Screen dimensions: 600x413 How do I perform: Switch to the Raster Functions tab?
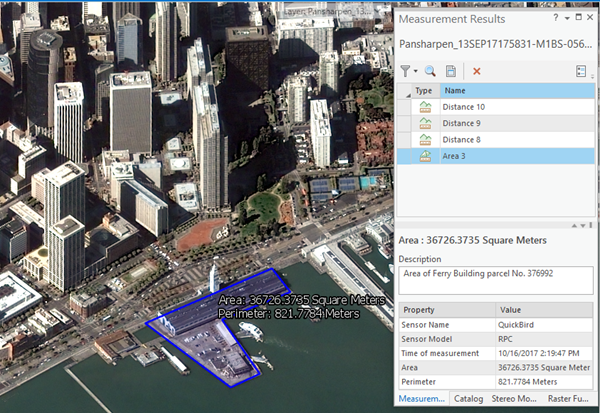(x=568, y=399)
